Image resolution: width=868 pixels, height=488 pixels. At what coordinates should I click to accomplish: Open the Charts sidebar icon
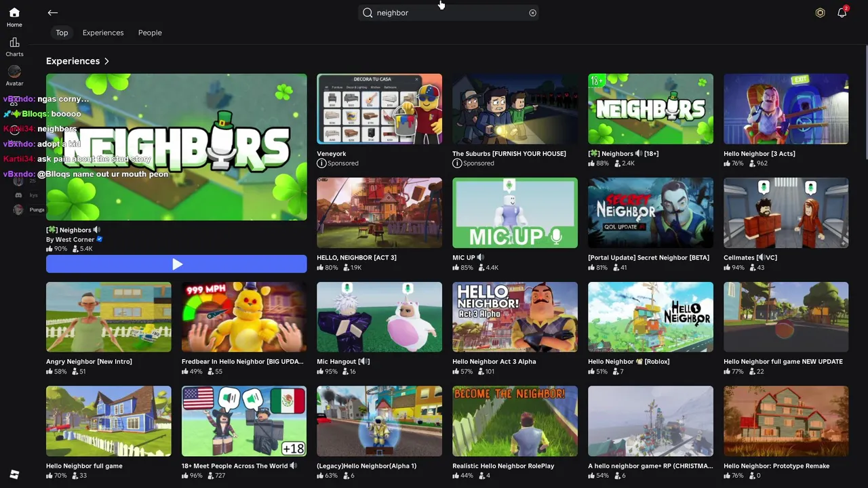(x=14, y=47)
